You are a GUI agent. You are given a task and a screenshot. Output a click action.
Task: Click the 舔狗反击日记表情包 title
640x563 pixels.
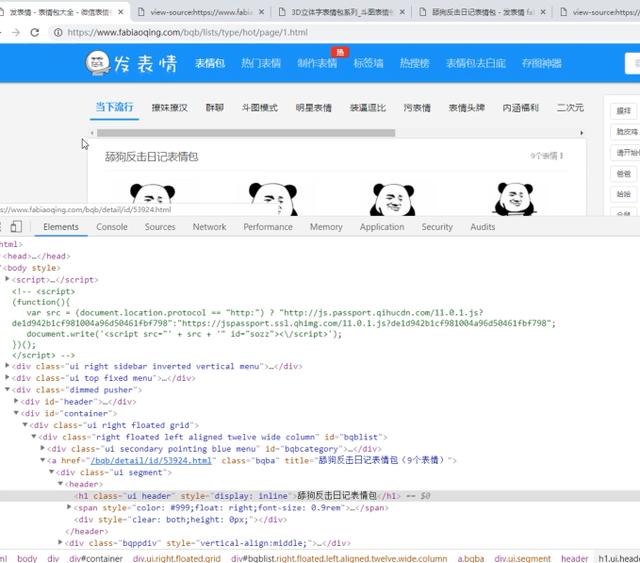click(x=151, y=157)
